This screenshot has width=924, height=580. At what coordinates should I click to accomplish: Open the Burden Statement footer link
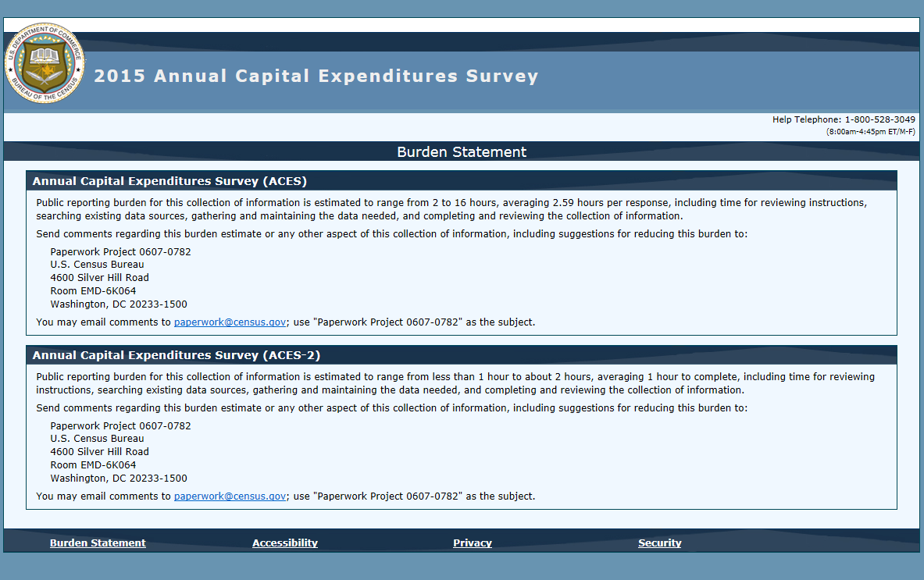pyautogui.click(x=98, y=543)
